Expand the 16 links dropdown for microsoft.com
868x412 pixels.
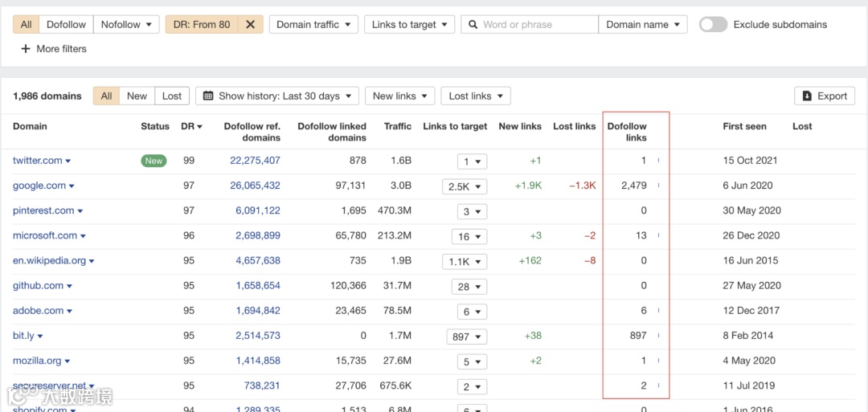(469, 236)
